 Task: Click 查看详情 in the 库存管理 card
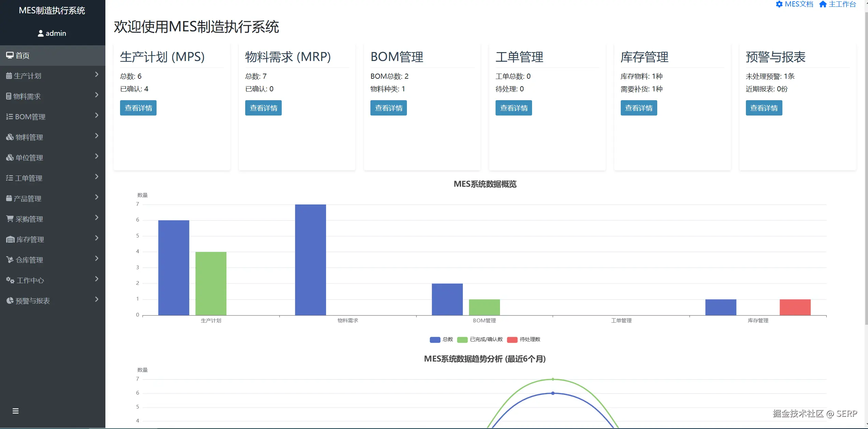click(639, 108)
